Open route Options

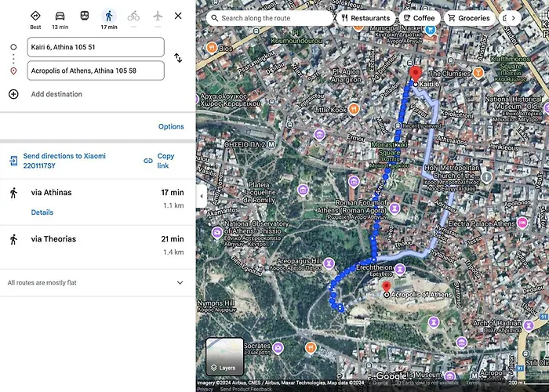point(171,126)
